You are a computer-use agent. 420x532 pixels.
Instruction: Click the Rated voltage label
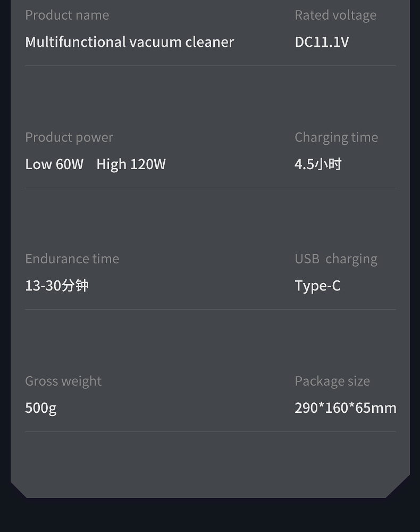[335, 15]
